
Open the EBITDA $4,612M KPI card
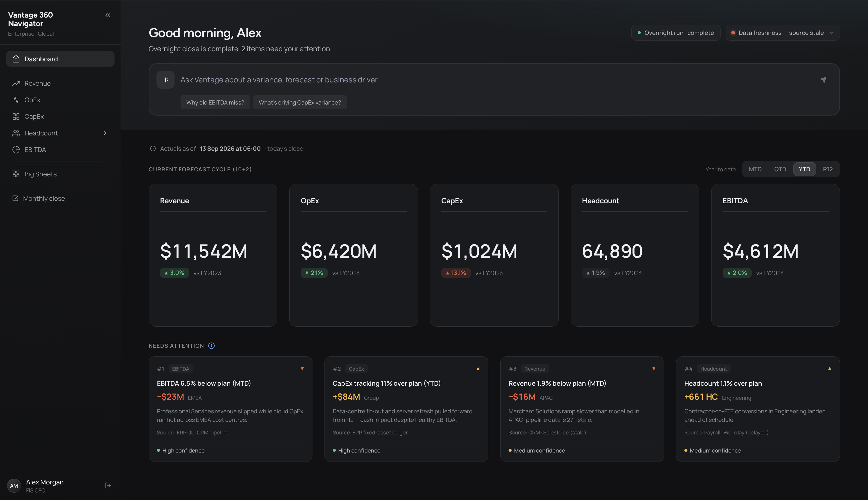pyautogui.click(x=775, y=255)
